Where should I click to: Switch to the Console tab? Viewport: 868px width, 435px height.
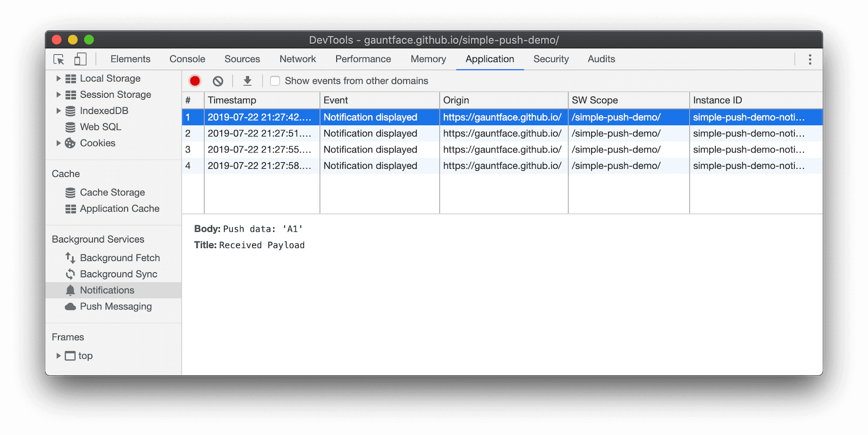[x=187, y=59]
